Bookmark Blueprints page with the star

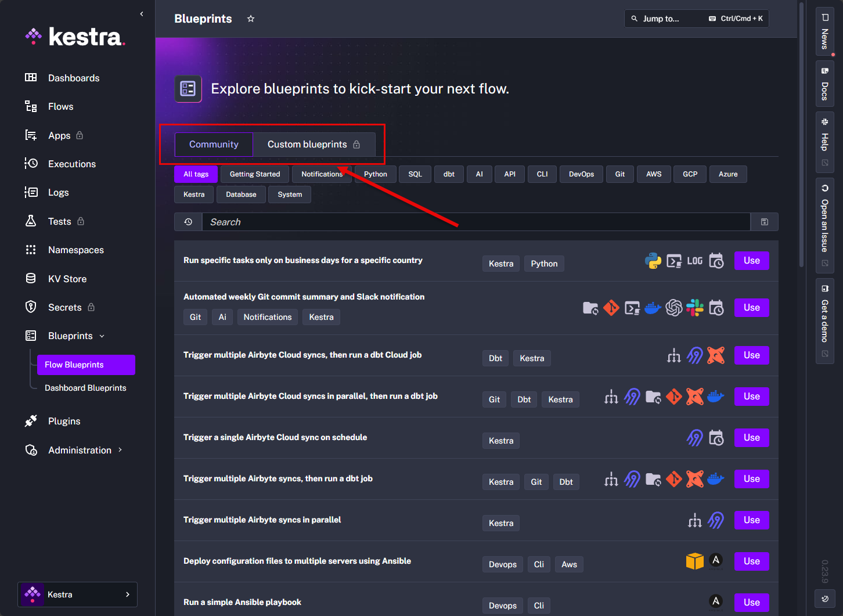coord(251,19)
